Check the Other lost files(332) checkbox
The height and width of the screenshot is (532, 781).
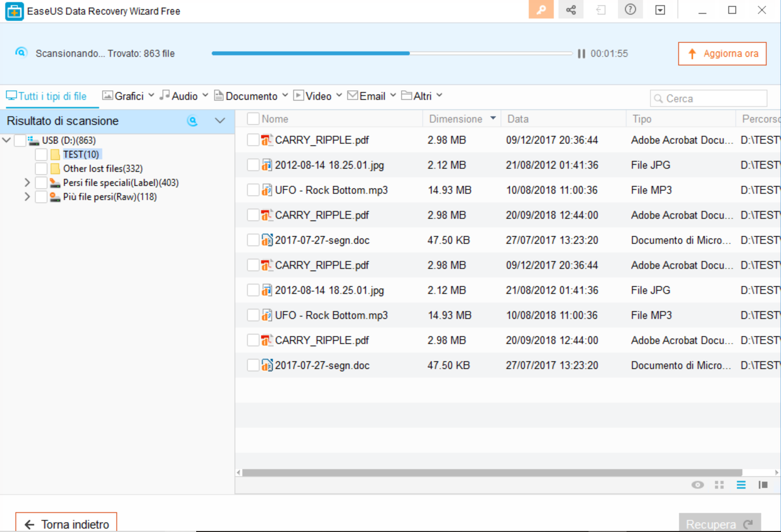41,168
